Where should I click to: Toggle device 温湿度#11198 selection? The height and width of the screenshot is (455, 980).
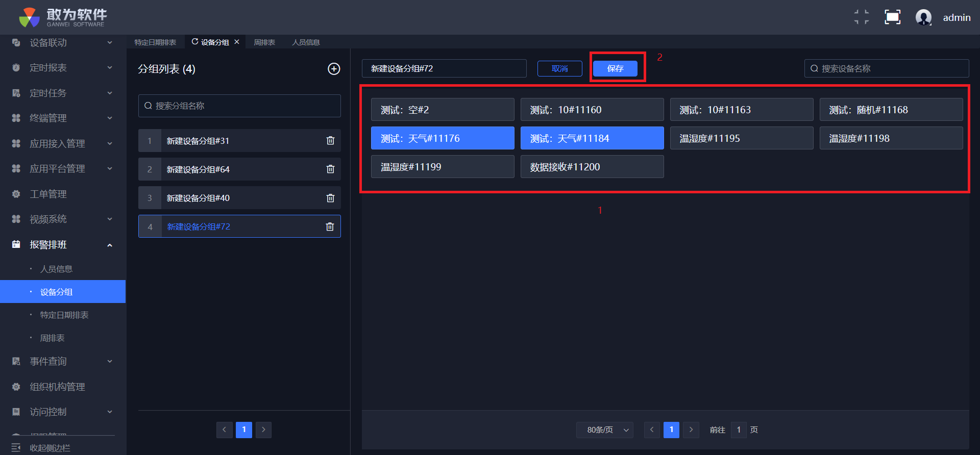(891, 138)
